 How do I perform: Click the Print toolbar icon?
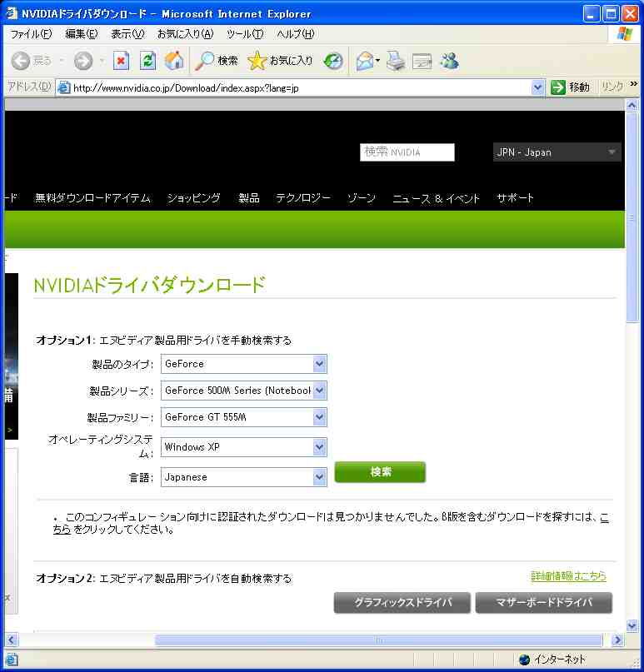pyautogui.click(x=395, y=61)
